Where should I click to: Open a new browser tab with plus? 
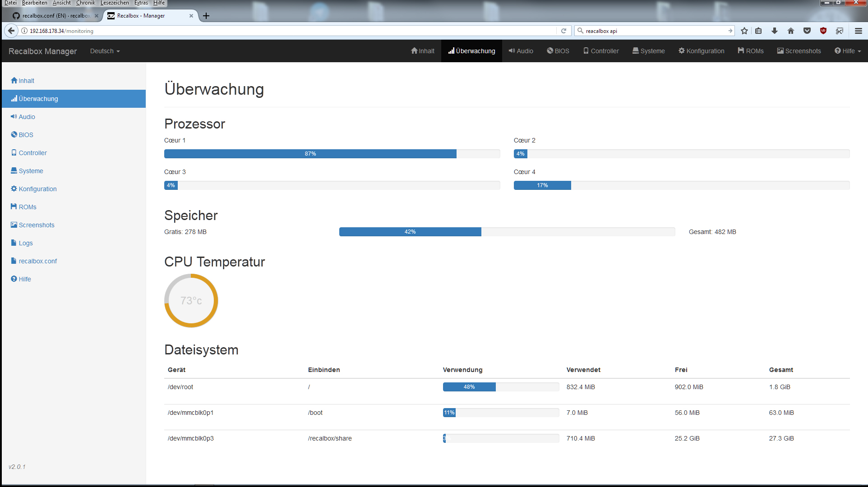click(x=206, y=16)
